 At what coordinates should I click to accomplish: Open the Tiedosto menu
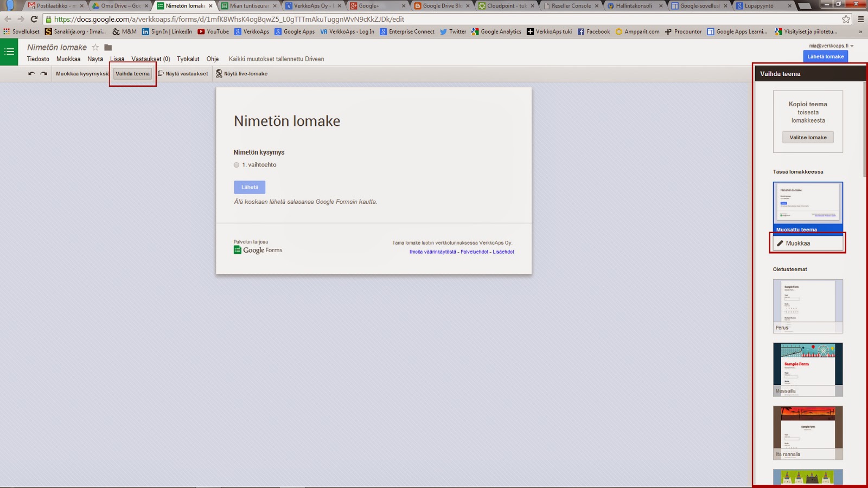coord(38,59)
